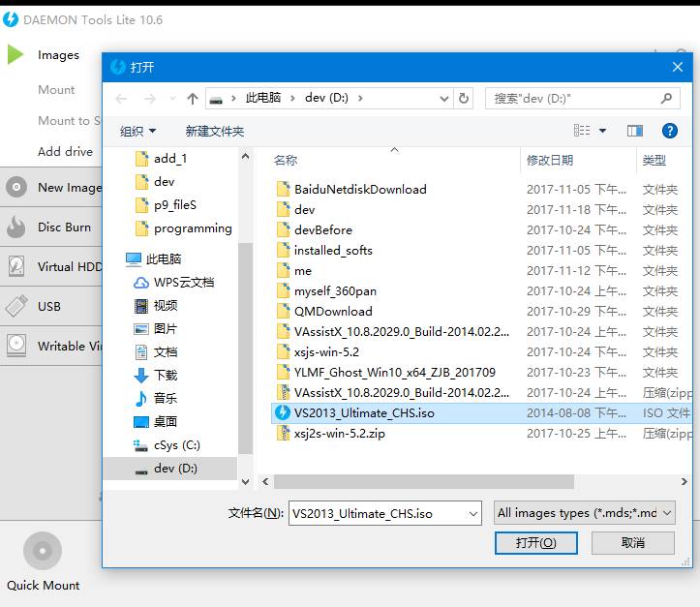
Task: Click Add drive in DAEMON Tools
Action: (x=65, y=152)
